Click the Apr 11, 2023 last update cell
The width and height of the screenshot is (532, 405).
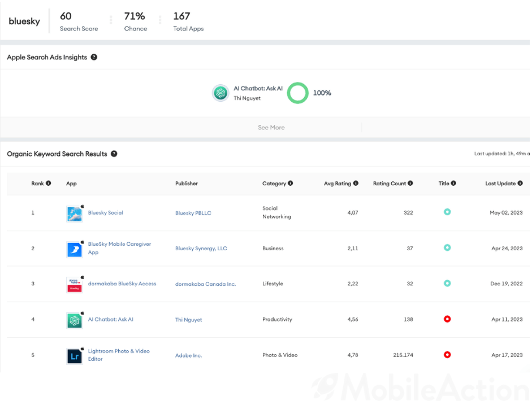tap(507, 319)
